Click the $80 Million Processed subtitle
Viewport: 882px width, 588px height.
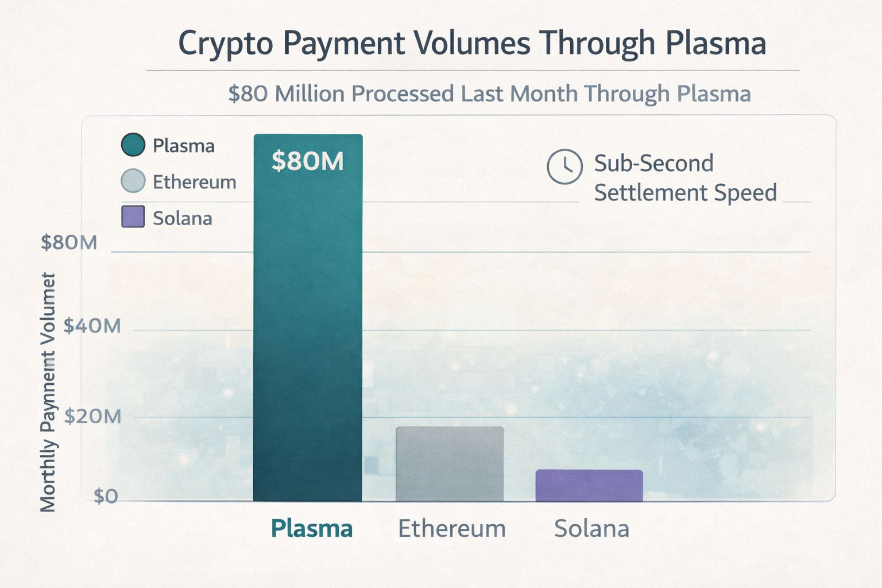click(x=489, y=94)
